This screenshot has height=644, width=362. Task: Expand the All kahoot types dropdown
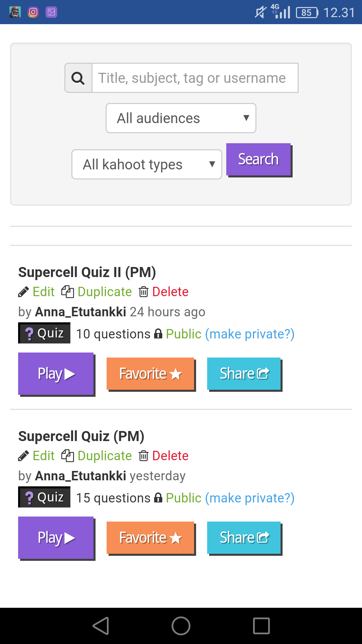147,164
